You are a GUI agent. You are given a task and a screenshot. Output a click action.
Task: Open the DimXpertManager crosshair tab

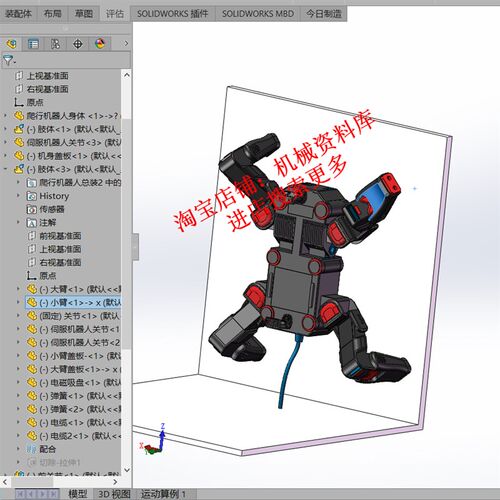coord(78,44)
